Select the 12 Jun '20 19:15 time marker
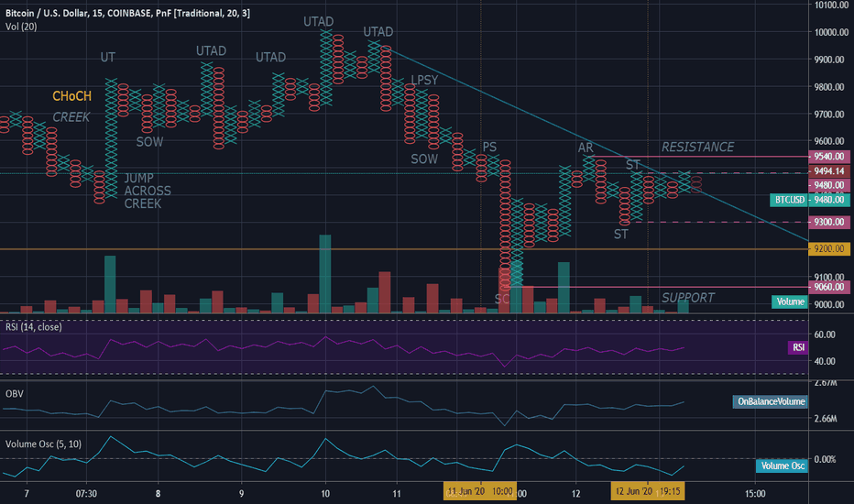 click(x=648, y=491)
